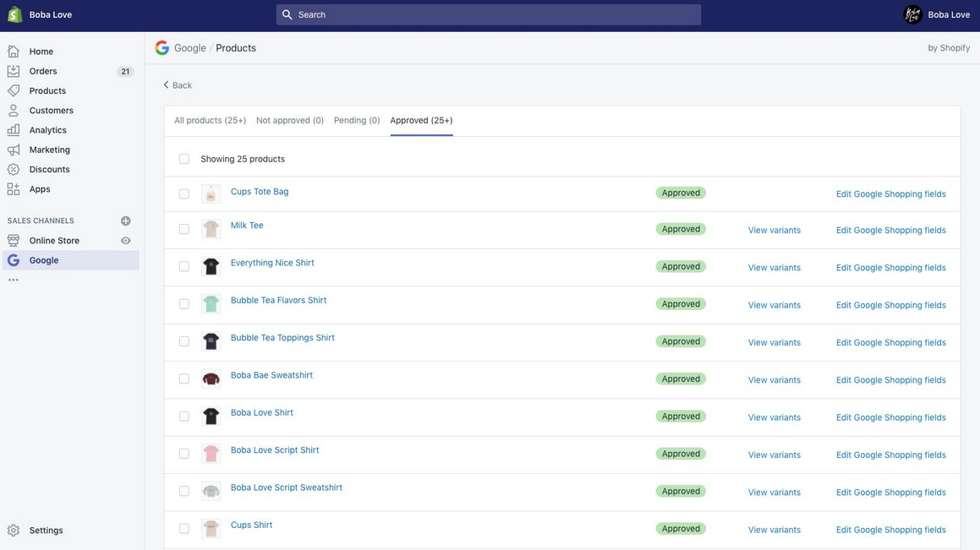Viewport: 980px width, 550px height.
Task: View Online Store via eye icon
Action: (126, 241)
